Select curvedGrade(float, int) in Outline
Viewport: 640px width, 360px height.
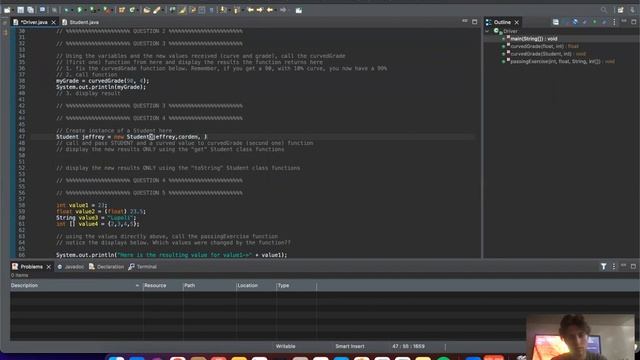click(544, 47)
